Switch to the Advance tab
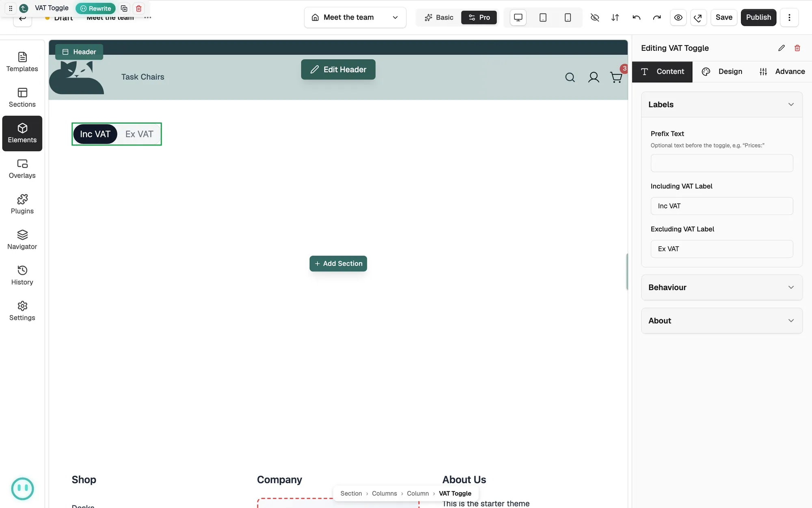Image resolution: width=812 pixels, height=508 pixels. [782, 72]
